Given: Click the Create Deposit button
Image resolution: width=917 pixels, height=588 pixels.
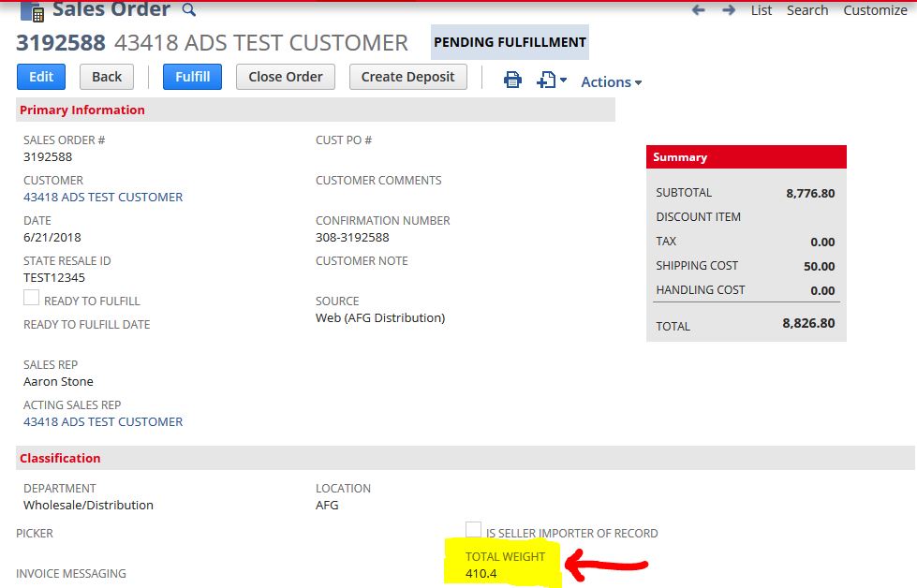Looking at the screenshot, I should pyautogui.click(x=408, y=77).
